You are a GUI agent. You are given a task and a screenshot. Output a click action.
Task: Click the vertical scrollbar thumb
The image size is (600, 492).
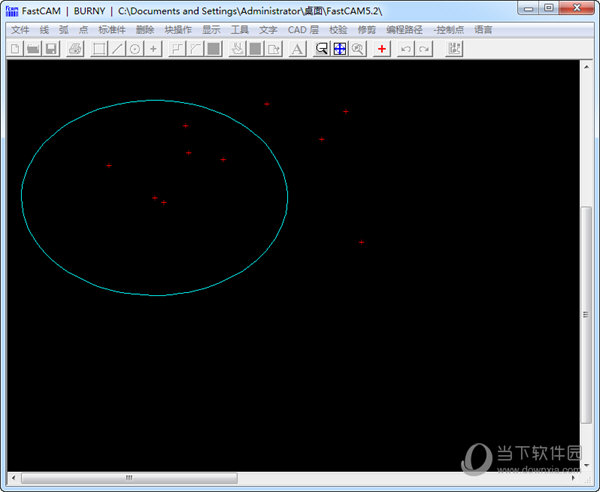click(x=586, y=312)
